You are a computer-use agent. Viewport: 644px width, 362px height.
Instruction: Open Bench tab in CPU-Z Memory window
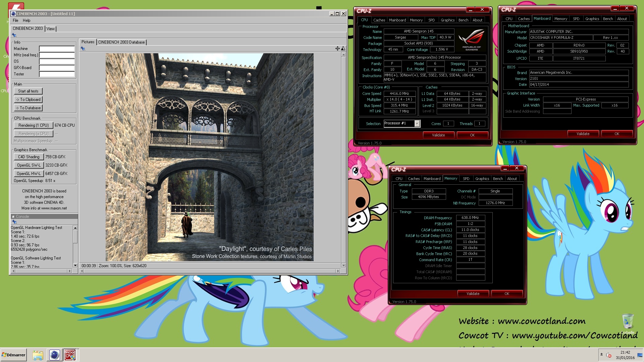pos(498,179)
